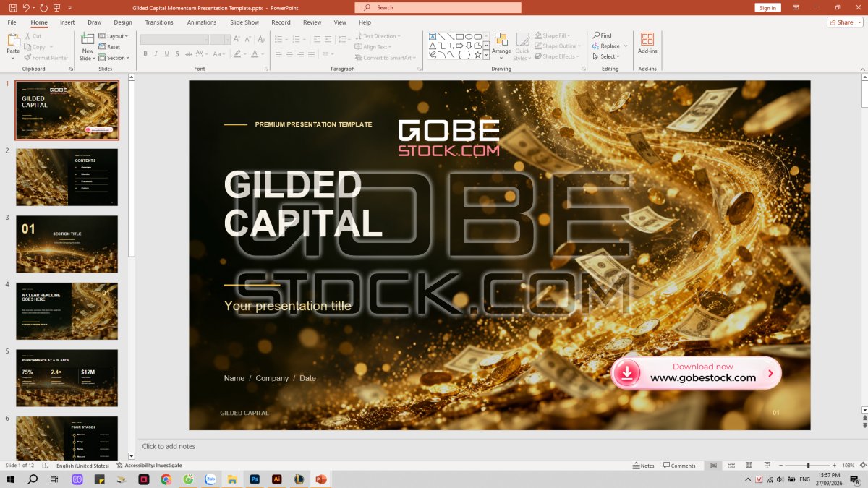The image size is (868, 488).
Task: Click English (United States) language indicator
Action: click(83, 466)
